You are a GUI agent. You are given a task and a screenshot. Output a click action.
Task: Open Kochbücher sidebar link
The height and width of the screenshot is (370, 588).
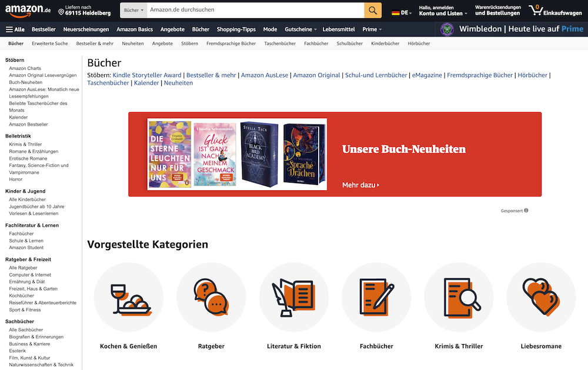point(21,296)
